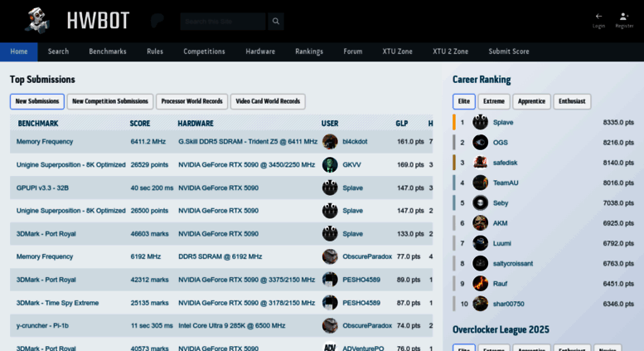Click PESHO4589 avatar in Port Royal 42312 row
Screen dimensions: 644x351
point(330,280)
